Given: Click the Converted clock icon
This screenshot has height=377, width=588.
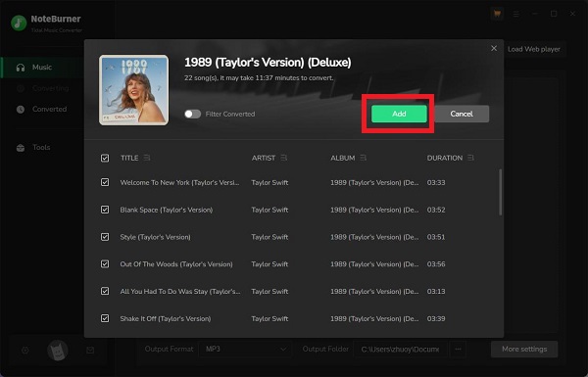Looking at the screenshot, I should click(21, 110).
